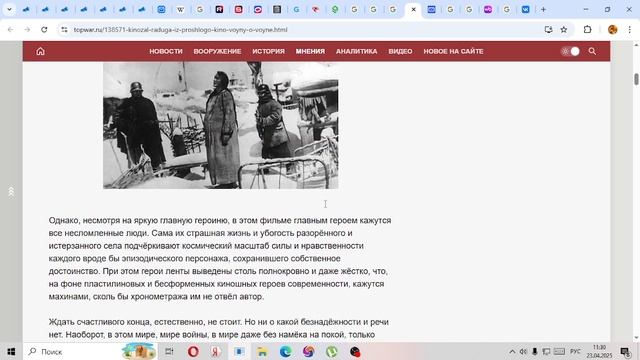
Task: Open the НОВОСТИ menu section
Action: 166,51
